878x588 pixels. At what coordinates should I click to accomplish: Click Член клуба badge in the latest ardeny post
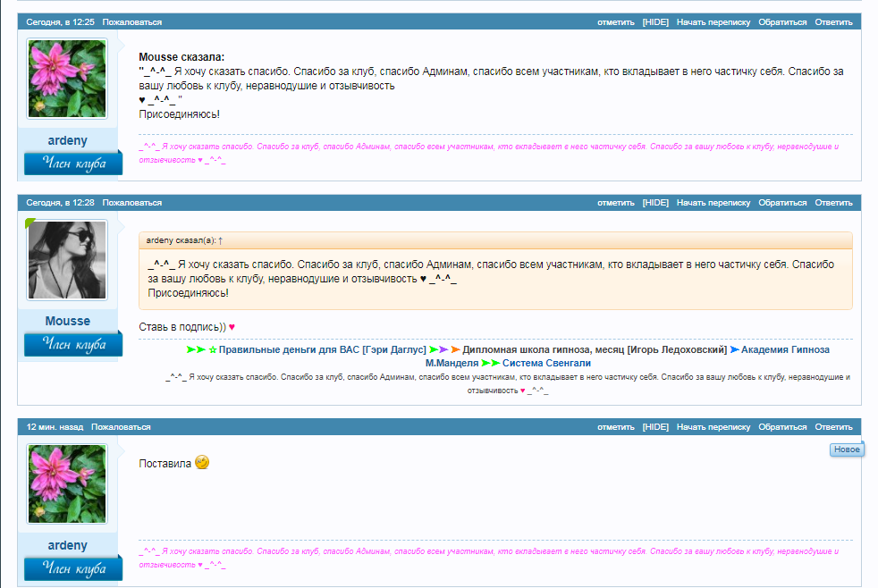click(x=73, y=567)
